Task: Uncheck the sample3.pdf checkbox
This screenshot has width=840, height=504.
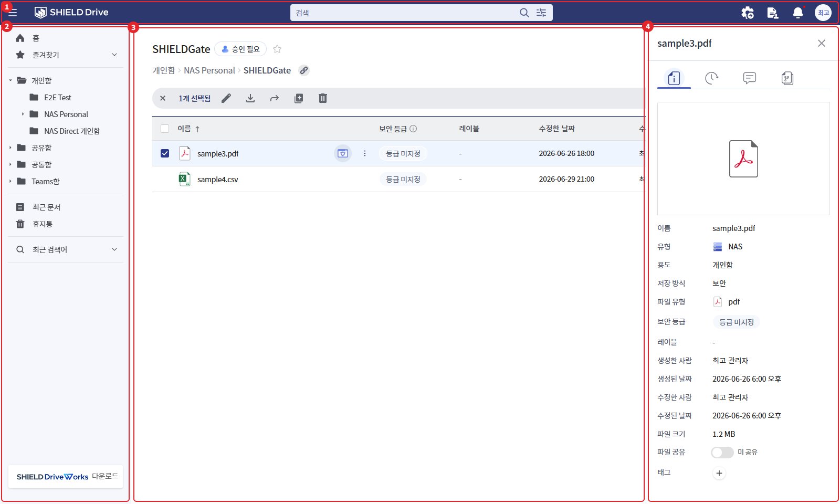Action: click(165, 153)
